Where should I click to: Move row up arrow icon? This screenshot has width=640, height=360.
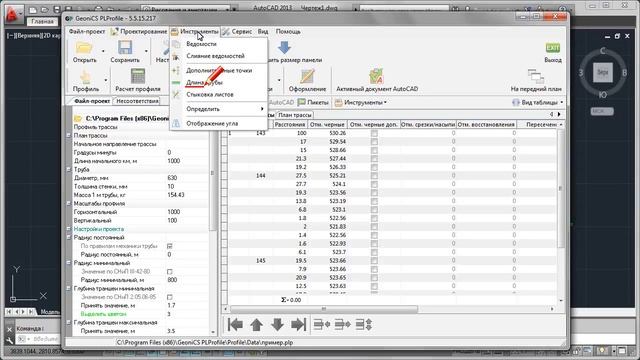click(x=256, y=324)
